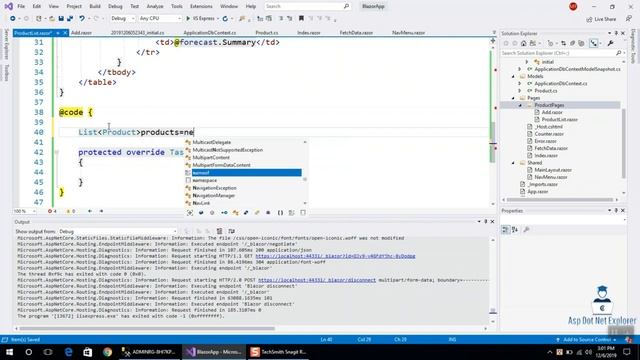Collapse the Models folder in Solution Explorer

513,76
